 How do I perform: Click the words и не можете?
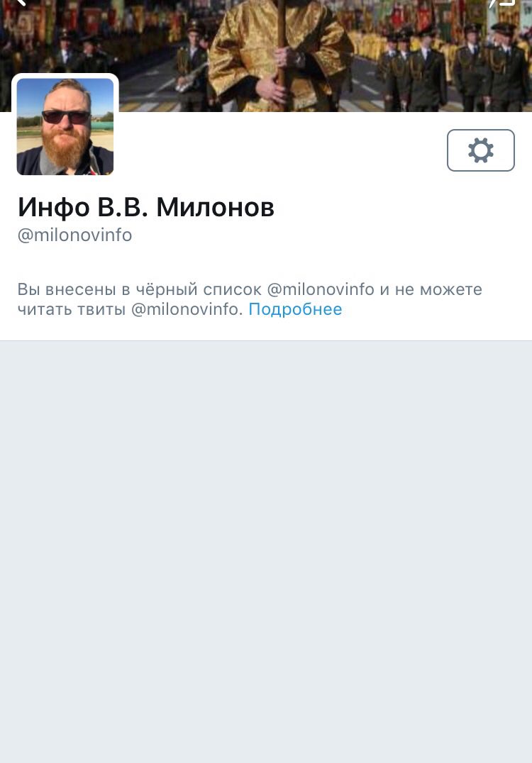(x=431, y=289)
